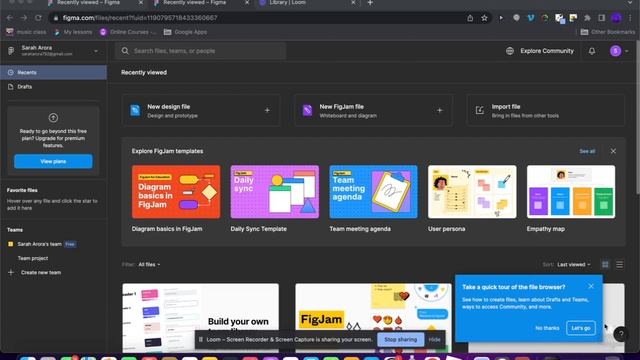Click the purple user avatar
The height and width of the screenshot is (360, 640).
[616, 51]
